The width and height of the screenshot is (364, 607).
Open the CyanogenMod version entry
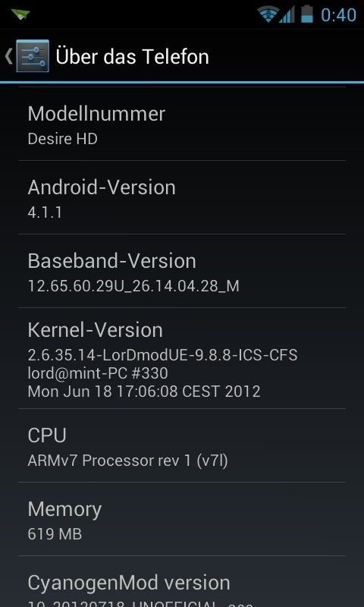[x=182, y=582]
